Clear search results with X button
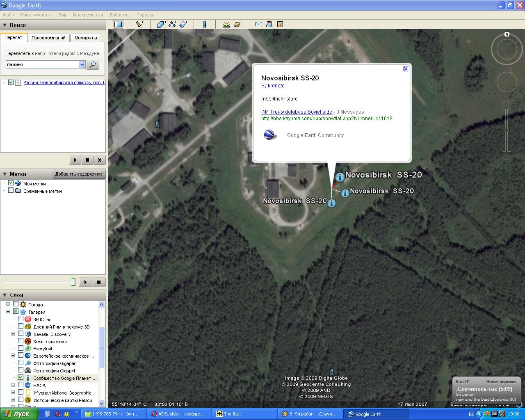Image resolution: width=525 pixels, height=420 pixels. pos(100,160)
